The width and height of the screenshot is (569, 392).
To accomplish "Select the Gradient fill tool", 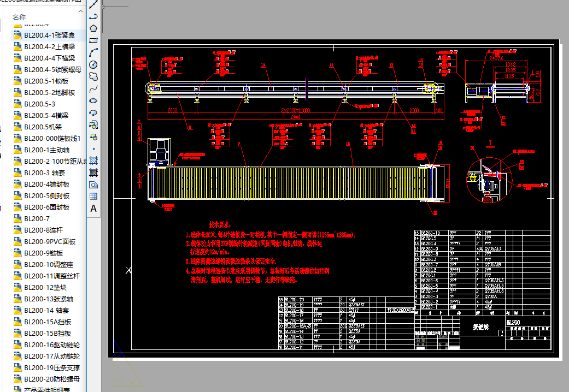I will coord(93,173).
